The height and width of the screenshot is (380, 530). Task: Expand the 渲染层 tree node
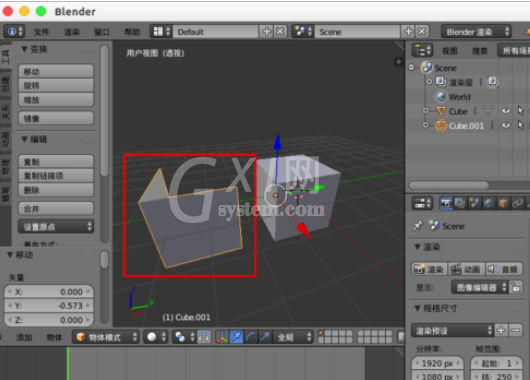tap(429, 81)
